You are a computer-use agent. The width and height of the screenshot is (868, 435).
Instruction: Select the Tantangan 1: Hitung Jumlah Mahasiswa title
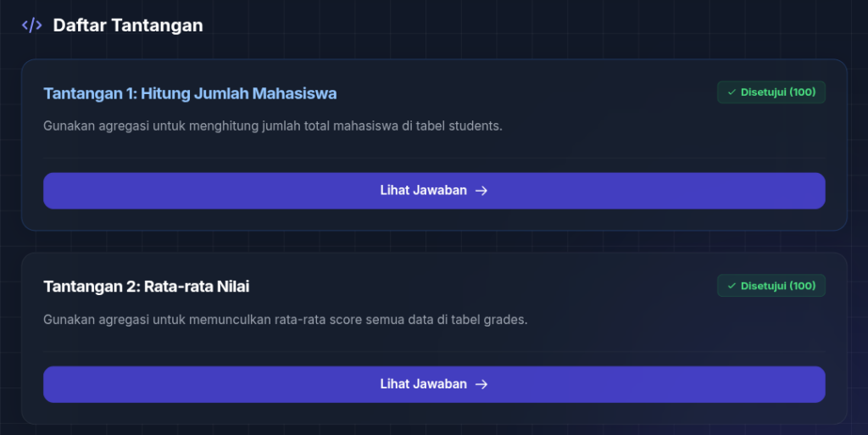coord(190,93)
